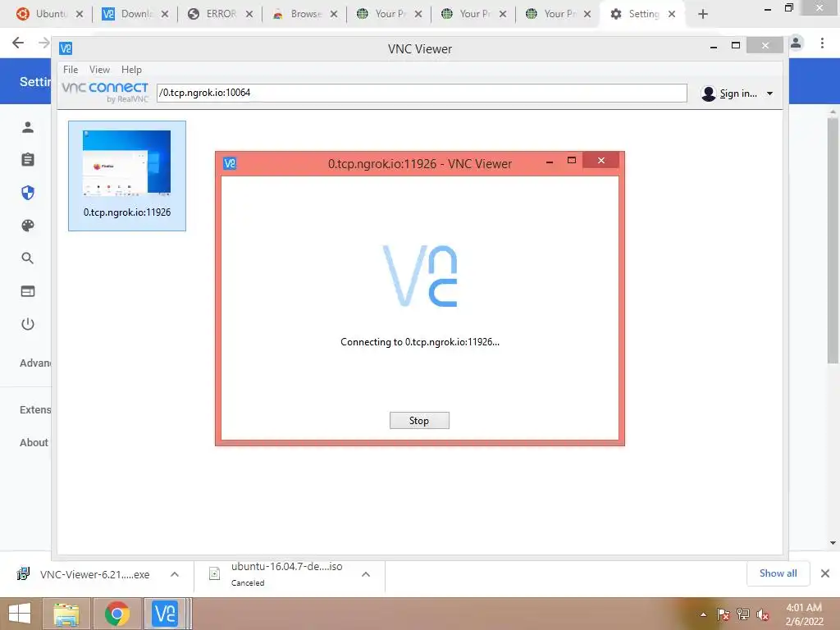Open the Help menu in VNC Viewer
Screen dimensions: 840x630
131,70
